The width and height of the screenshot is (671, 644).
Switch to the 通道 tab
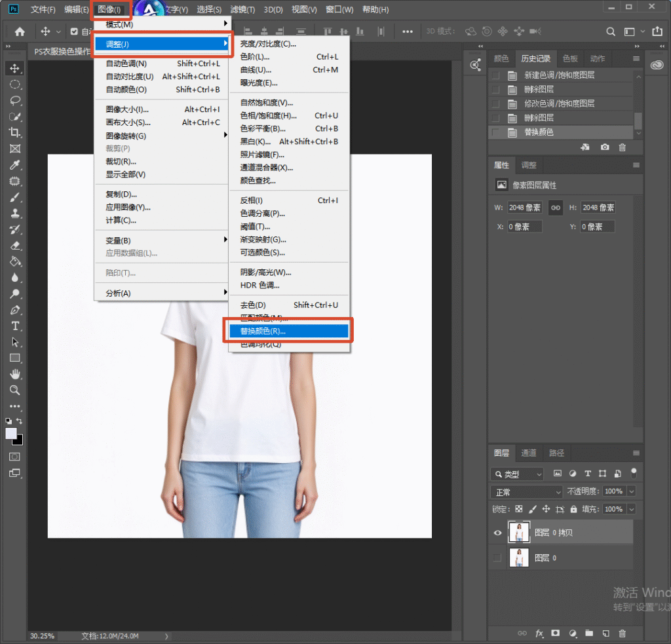[x=529, y=453]
